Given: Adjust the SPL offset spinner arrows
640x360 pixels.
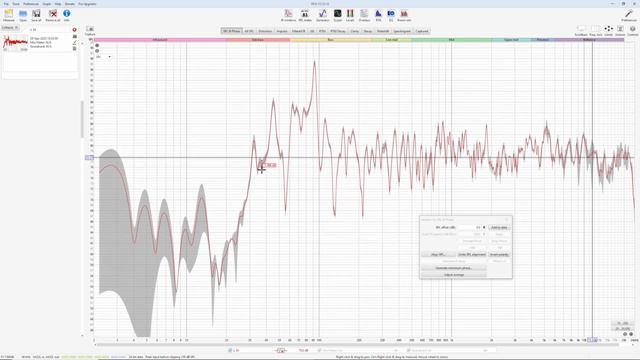Looking at the screenshot, I should point(484,227).
